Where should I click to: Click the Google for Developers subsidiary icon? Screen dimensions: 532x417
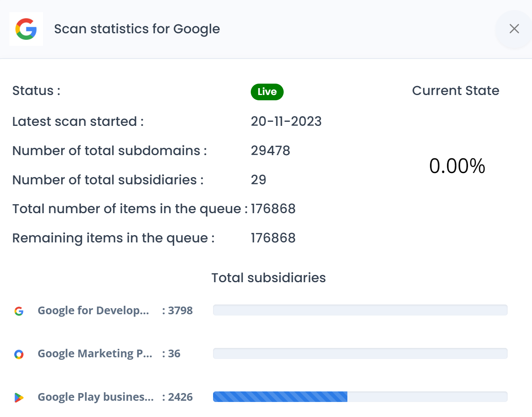[19, 311]
